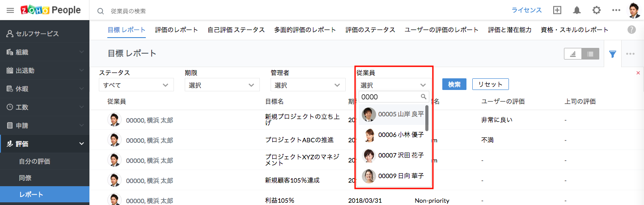
Task: Click the employee dropdown list scrollbar
Action: (427, 118)
